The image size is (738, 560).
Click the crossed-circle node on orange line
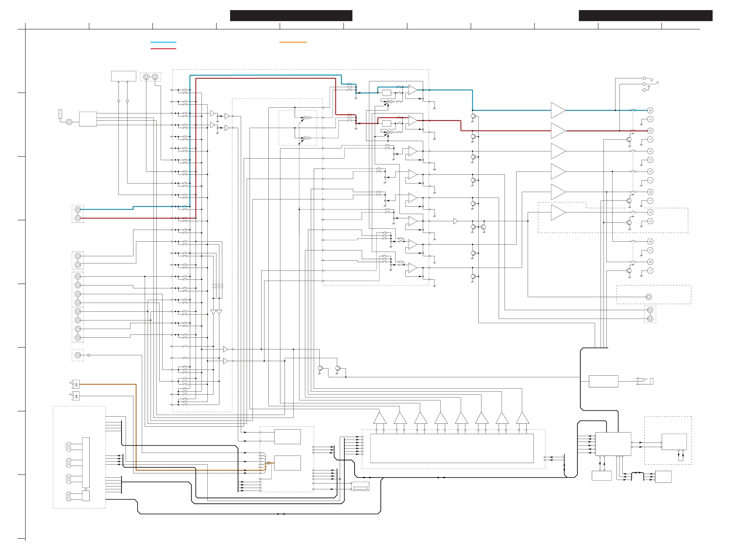tap(268, 463)
